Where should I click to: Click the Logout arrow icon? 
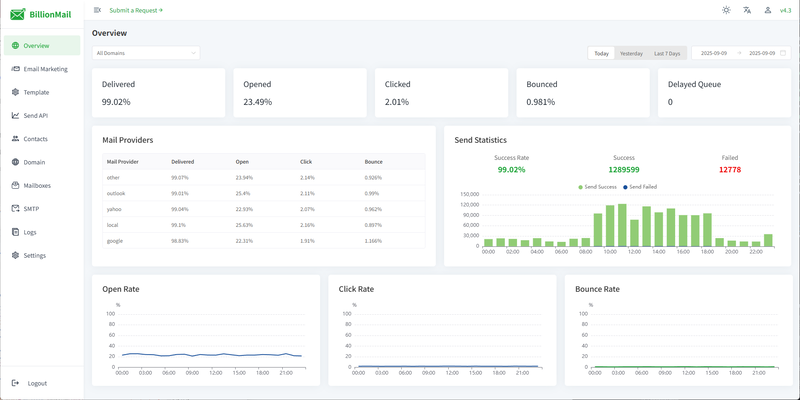15,383
